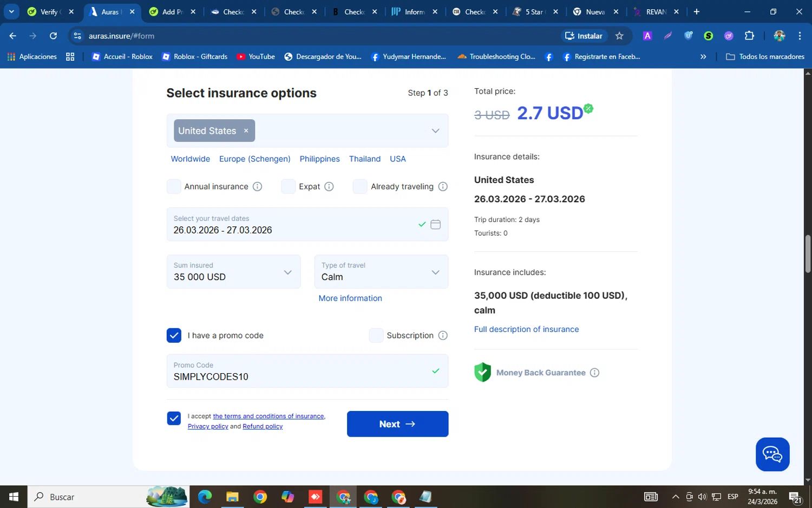The height and width of the screenshot is (508, 812).
Task: Switch to the REVAN tab
Action: (x=656, y=12)
